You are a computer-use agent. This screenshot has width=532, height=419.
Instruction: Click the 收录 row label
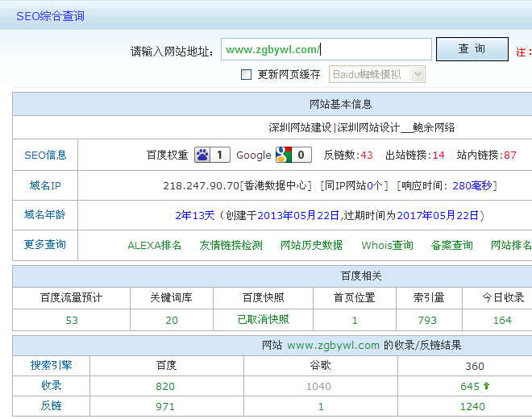(x=52, y=385)
